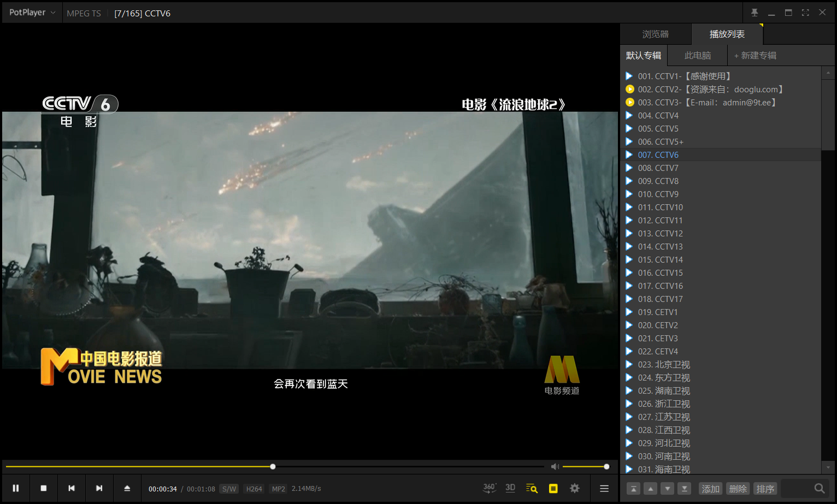Mute the volume with speaker icon

(555, 466)
